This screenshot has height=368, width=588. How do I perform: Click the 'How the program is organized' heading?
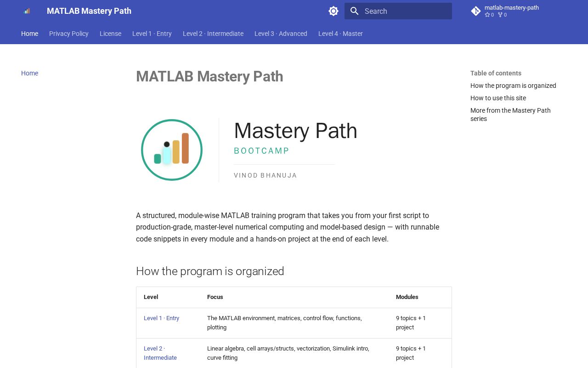[210, 271]
